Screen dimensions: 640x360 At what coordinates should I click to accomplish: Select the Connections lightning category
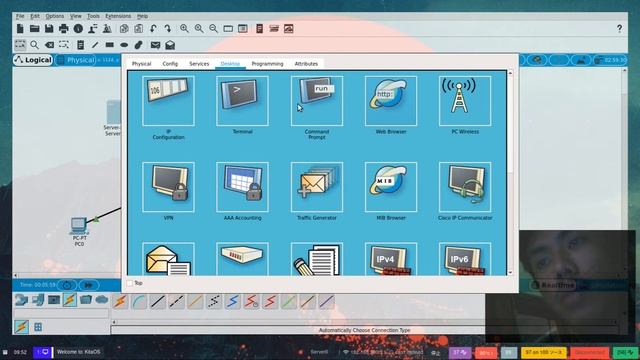[x=69, y=300]
